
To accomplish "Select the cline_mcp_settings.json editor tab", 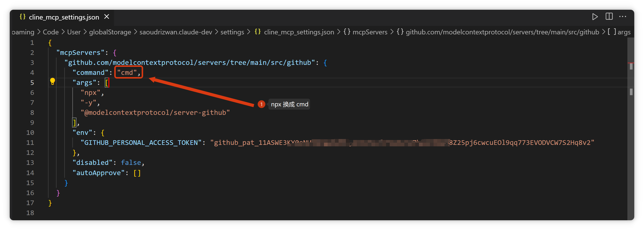I will click(64, 17).
